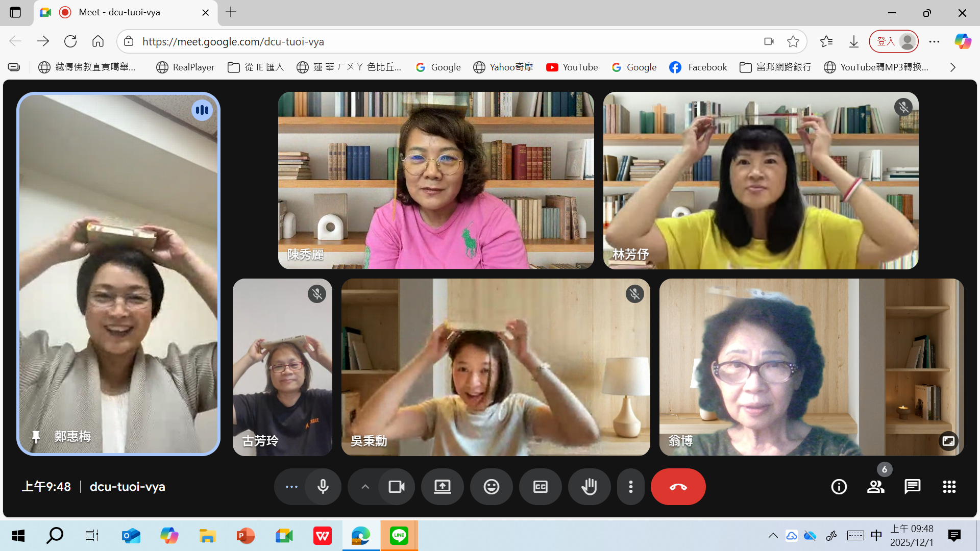Turn off the camera
980x551 pixels.
click(396, 487)
